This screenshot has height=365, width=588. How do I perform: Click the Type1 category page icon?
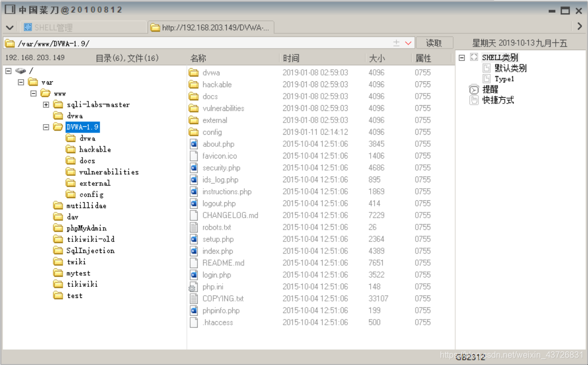[486, 79]
